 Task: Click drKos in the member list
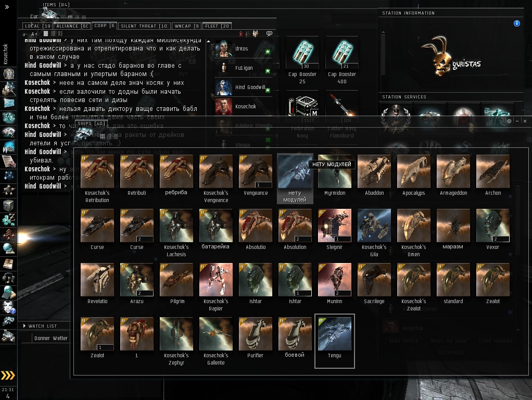243,48
